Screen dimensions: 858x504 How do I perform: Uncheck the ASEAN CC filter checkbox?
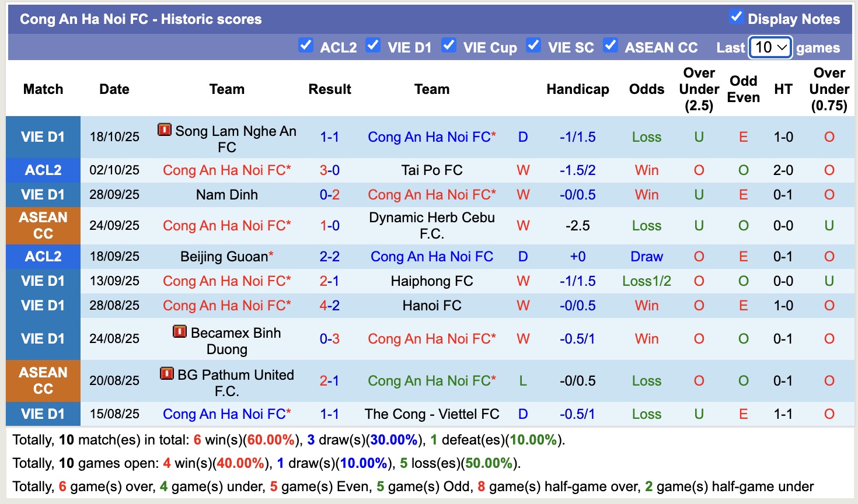pyautogui.click(x=611, y=44)
